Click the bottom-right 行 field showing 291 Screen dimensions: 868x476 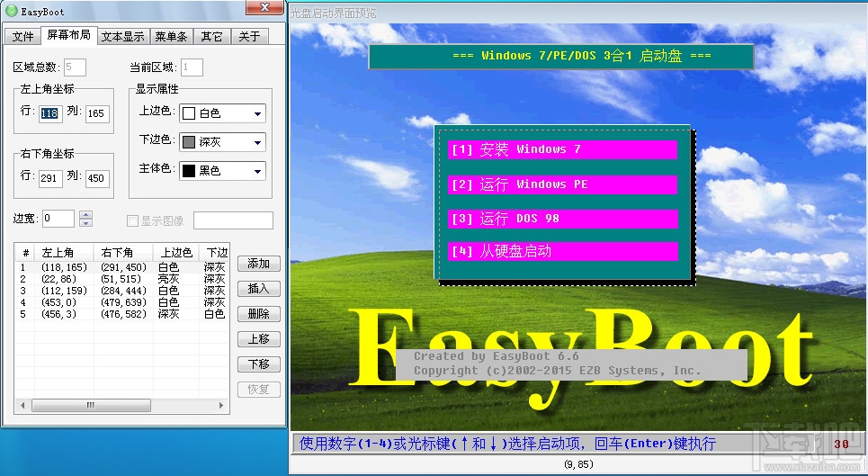49,178
